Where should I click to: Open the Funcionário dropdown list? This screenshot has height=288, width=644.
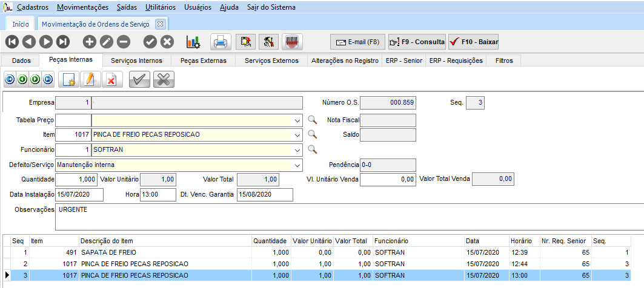point(297,149)
